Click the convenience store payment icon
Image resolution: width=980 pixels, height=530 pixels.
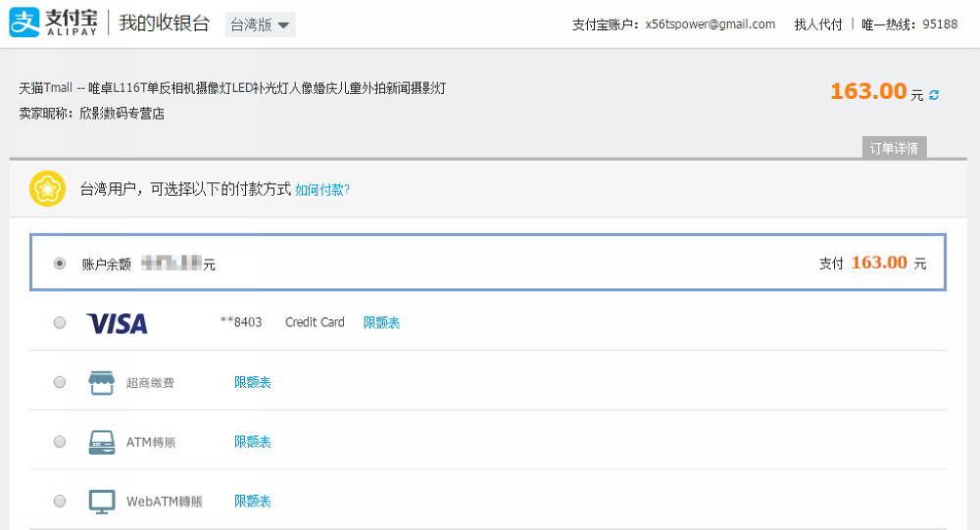(x=101, y=382)
